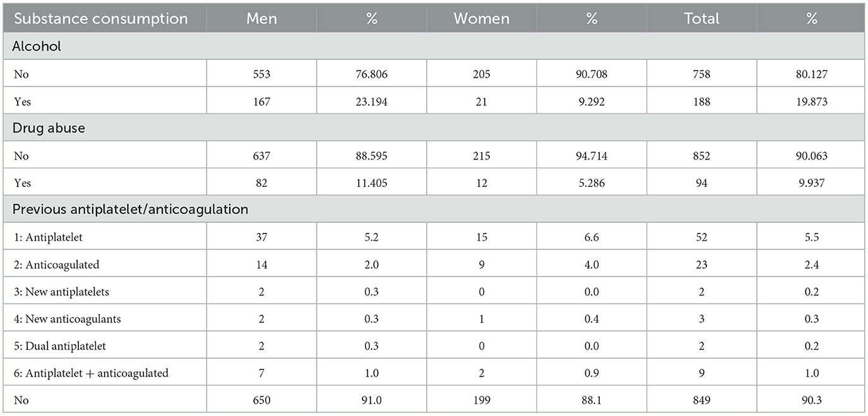Click the Previous antiplatelet/anticoagulation section heading

(x=131, y=209)
